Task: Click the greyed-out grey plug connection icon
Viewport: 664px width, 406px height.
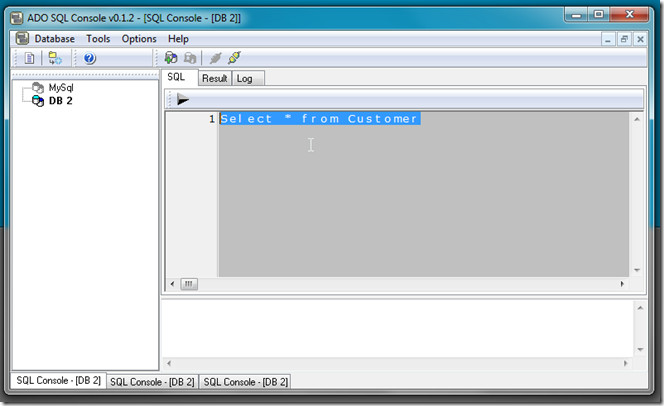Action: 216,58
